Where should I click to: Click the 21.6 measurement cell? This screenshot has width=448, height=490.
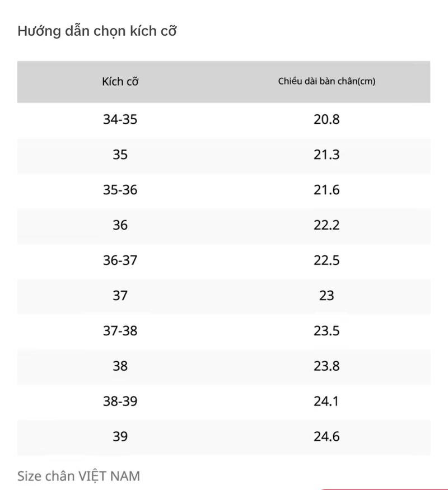tap(326, 190)
